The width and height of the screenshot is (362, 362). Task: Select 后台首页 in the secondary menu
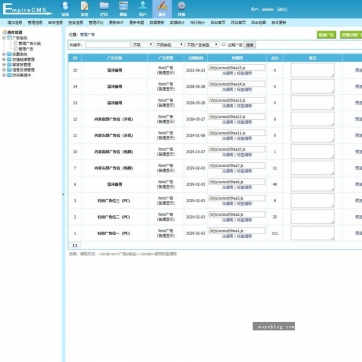pyautogui.click(x=218, y=23)
